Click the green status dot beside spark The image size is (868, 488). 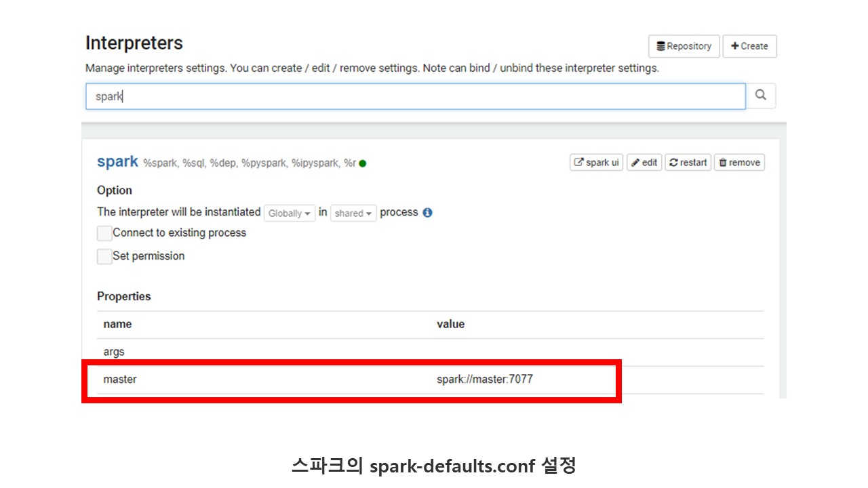pos(363,163)
